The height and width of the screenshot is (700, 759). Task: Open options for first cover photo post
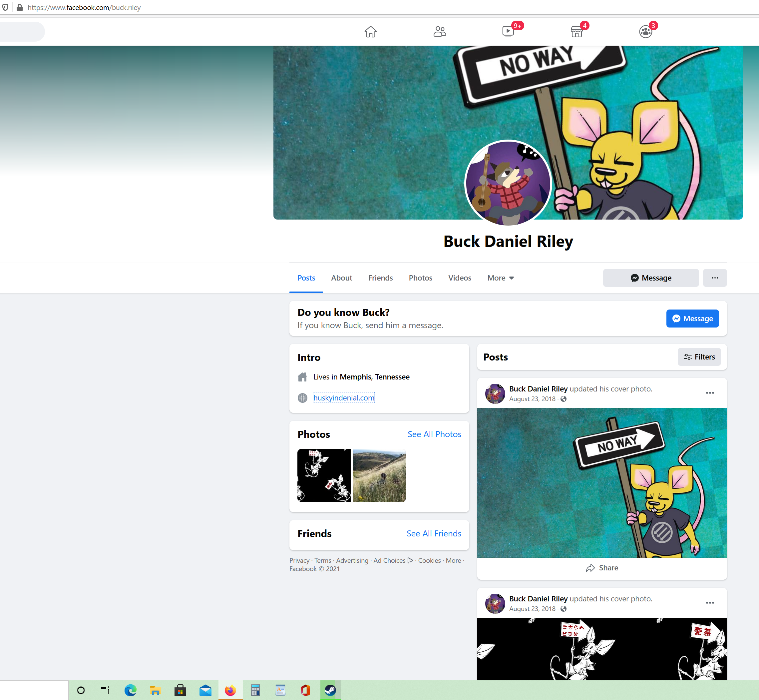click(x=710, y=393)
